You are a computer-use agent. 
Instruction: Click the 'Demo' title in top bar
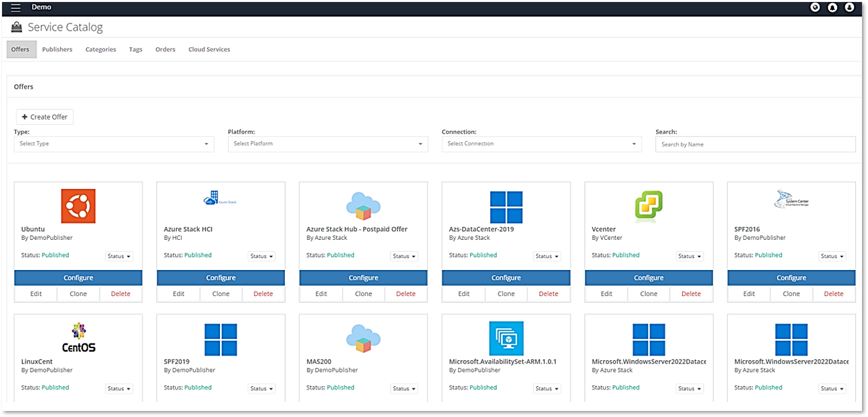click(41, 7)
